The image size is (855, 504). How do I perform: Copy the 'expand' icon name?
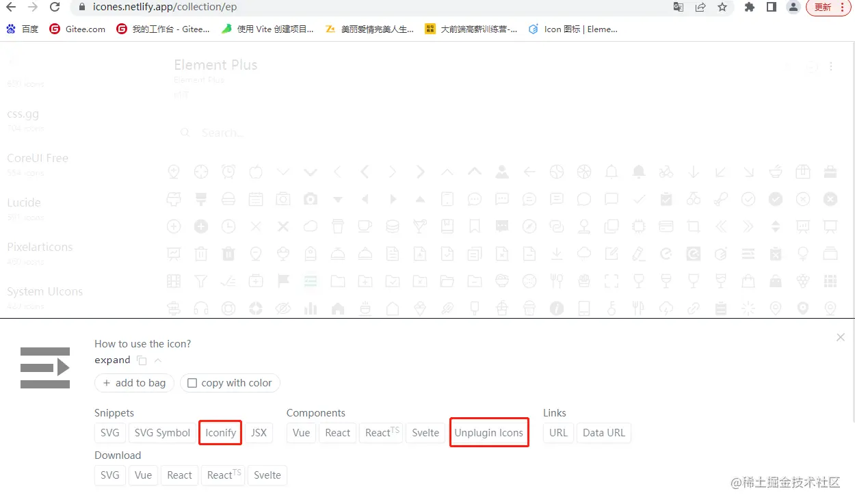coord(142,360)
